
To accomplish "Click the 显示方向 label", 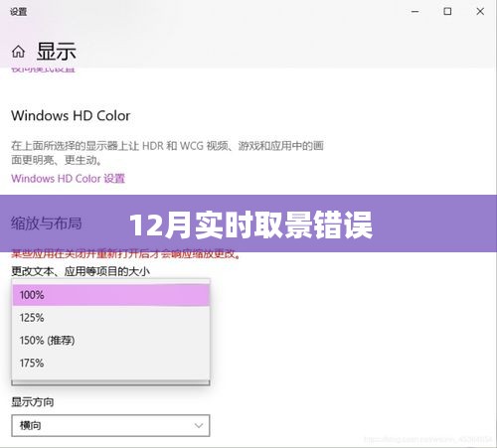I will [x=33, y=402].
